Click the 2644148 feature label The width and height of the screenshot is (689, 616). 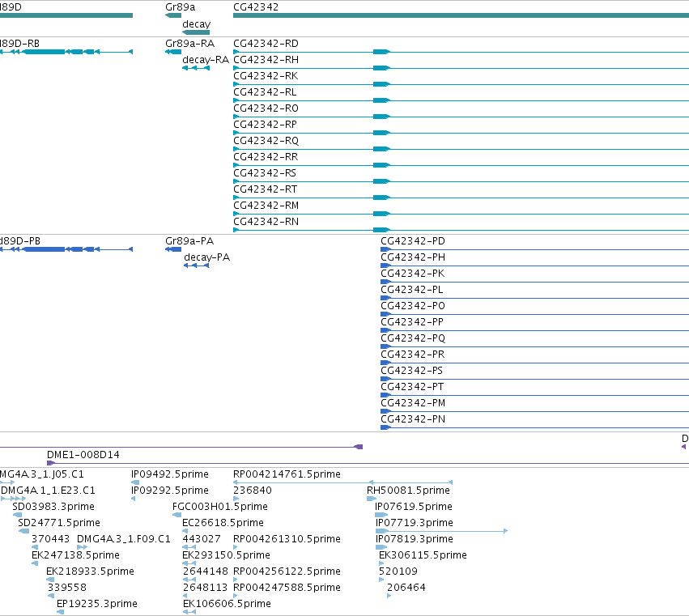tap(205, 571)
